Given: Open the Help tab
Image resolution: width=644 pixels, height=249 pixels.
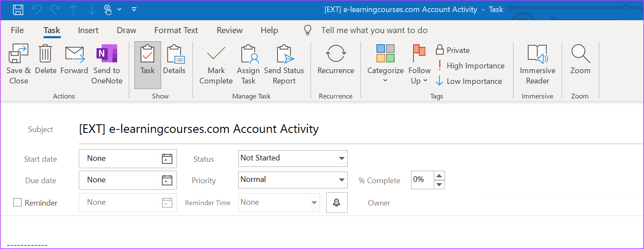Looking at the screenshot, I should pos(269,30).
